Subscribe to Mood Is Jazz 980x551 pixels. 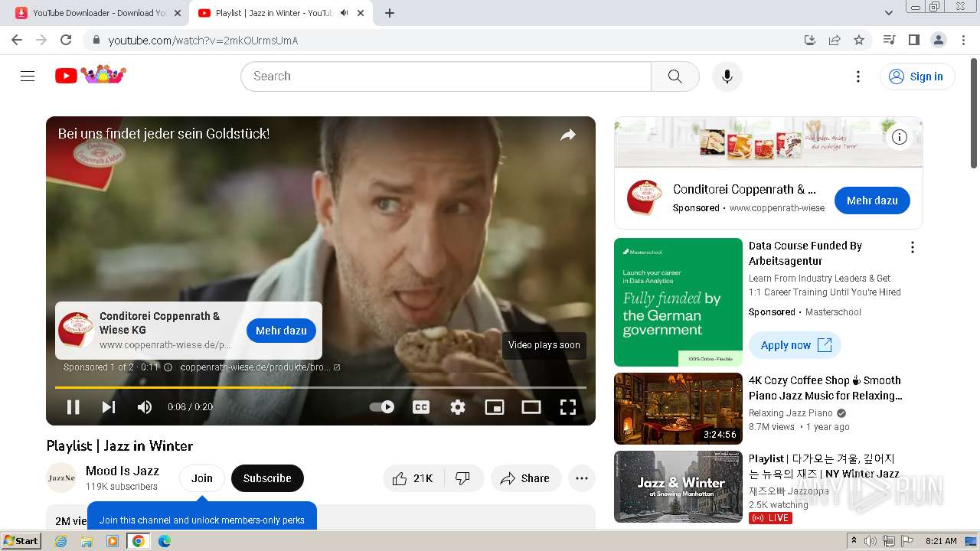tap(267, 478)
